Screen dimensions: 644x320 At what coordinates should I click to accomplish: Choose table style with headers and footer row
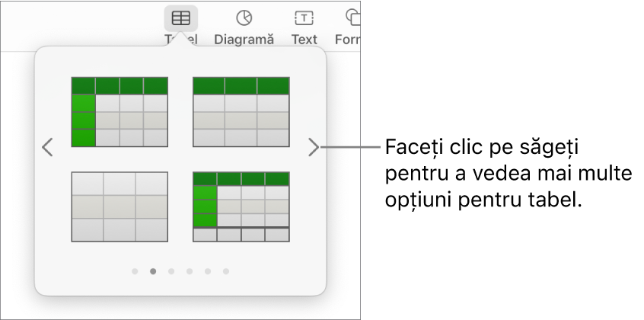coord(241,206)
